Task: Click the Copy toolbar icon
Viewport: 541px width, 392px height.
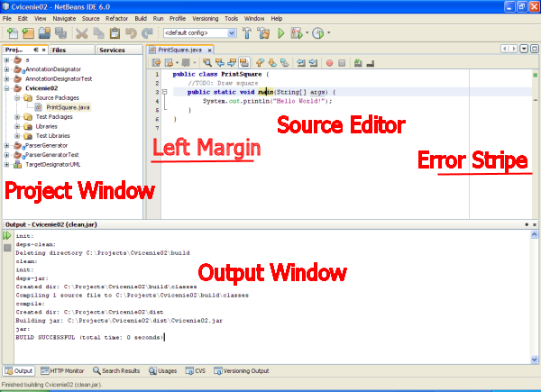Action: pyautogui.click(x=98, y=33)
